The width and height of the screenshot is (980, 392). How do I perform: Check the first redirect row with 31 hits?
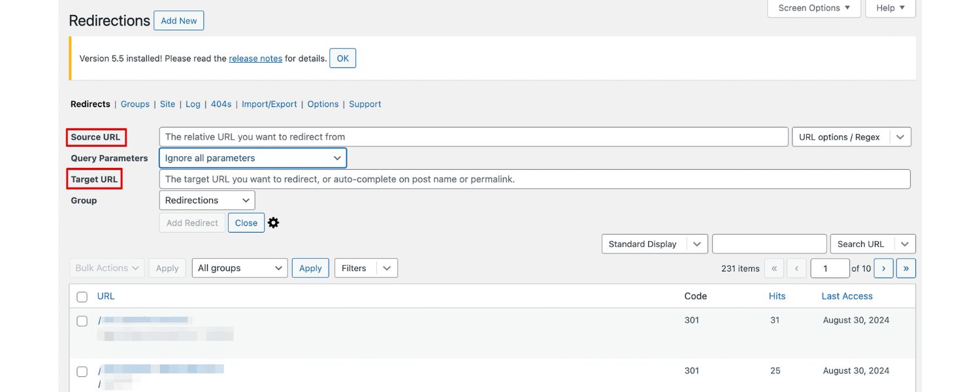(82, 321)
